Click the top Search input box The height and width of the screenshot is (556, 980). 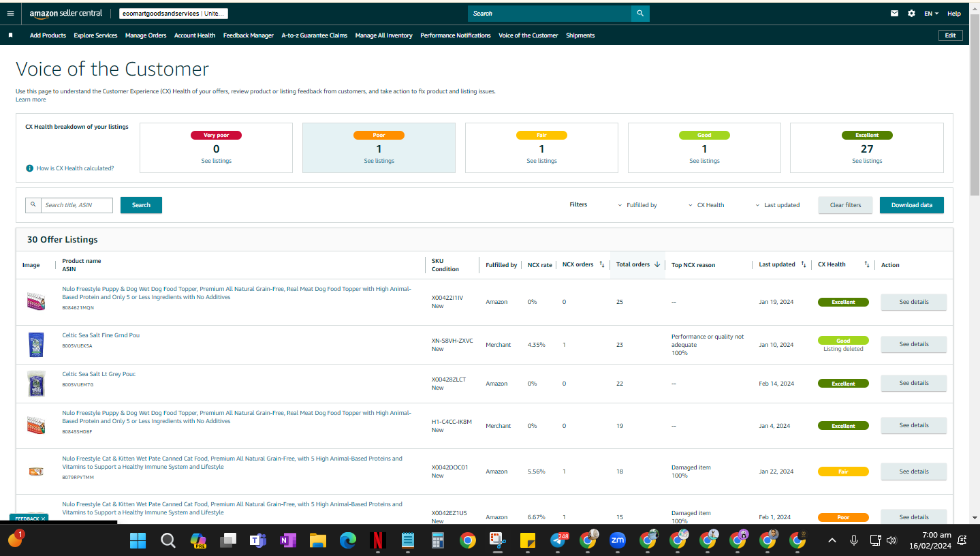point(550,13)
